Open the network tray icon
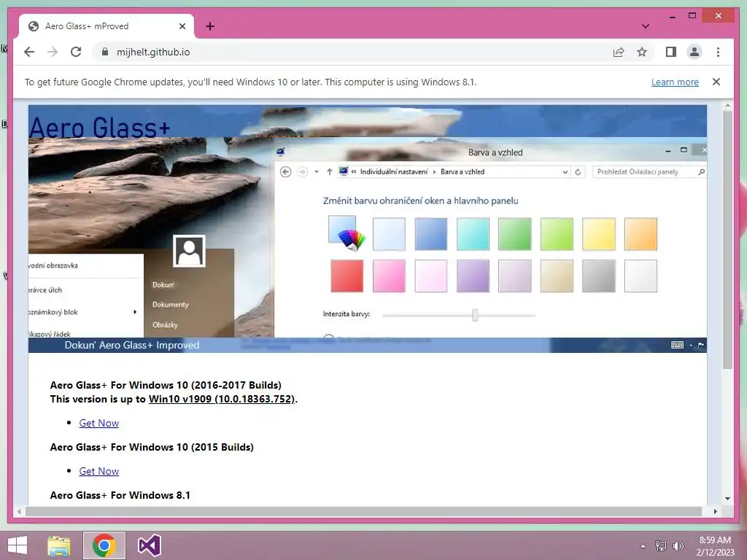 pyautogui.click(x=661, y=546)
